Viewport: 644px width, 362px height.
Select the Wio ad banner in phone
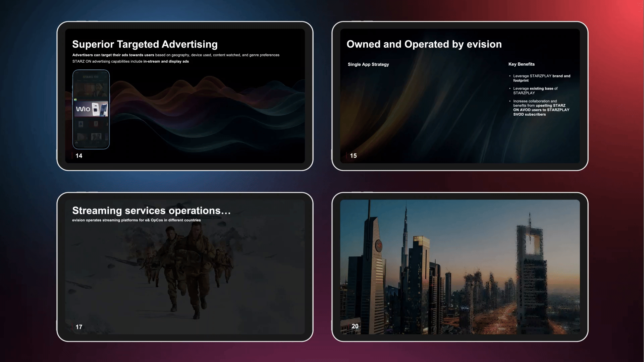coord(91,109)
